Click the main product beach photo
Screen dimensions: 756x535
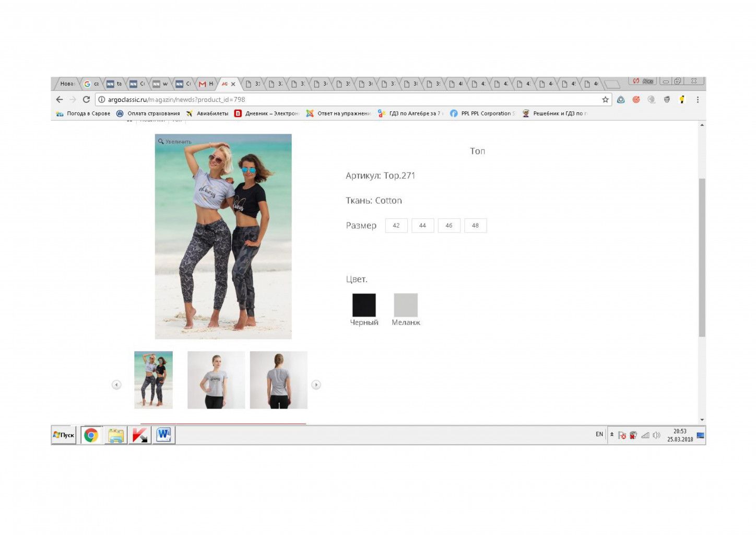pyautogui.click(x=223, y=237)
